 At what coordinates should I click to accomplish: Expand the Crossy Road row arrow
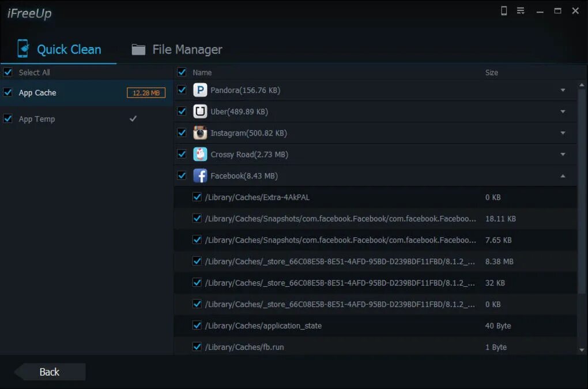click(563, 154)
